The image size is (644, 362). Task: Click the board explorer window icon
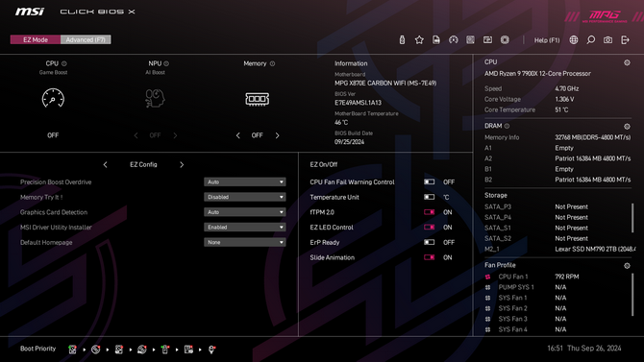tap(487, 39)
